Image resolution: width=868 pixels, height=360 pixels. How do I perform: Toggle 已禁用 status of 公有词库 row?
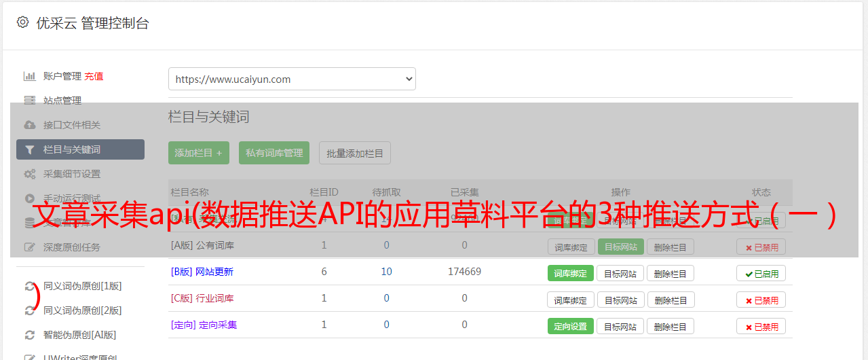pos(761,247)
